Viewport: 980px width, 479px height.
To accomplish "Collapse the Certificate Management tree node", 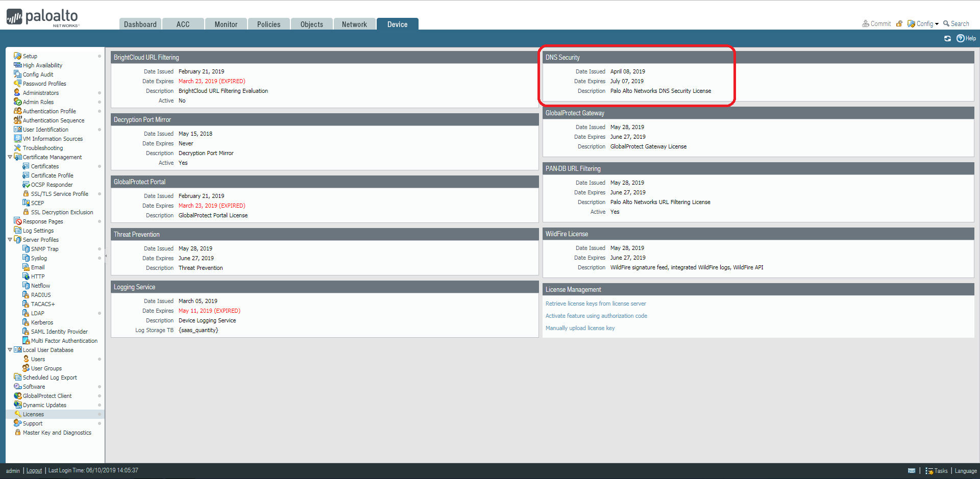I will pyautogui.click(x=10, y=157).
